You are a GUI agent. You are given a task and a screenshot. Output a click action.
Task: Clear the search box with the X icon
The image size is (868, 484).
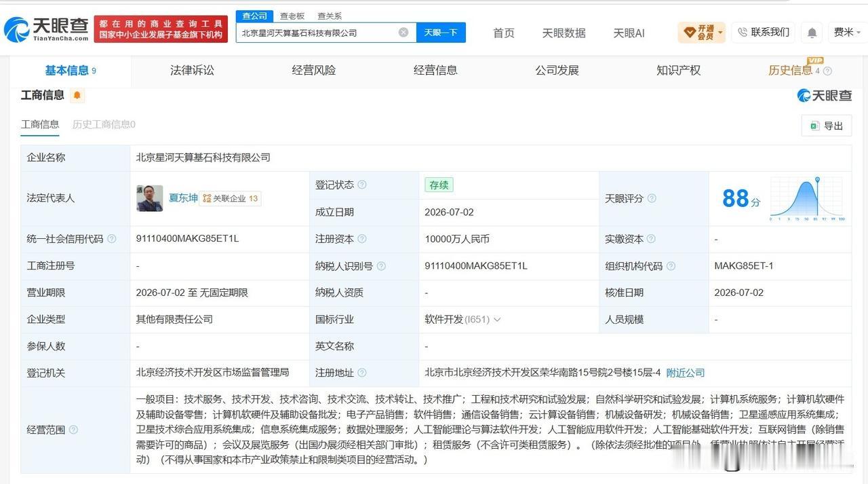403,32
